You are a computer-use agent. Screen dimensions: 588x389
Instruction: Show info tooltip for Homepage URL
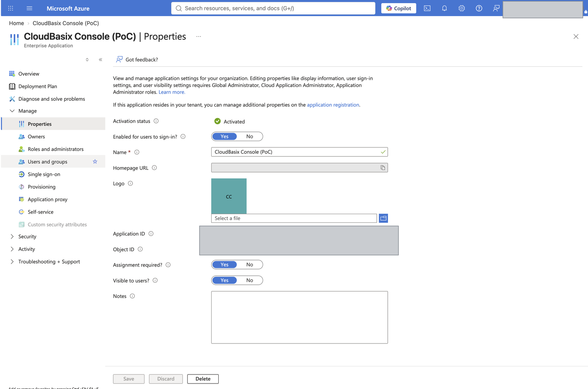[154, 168]
